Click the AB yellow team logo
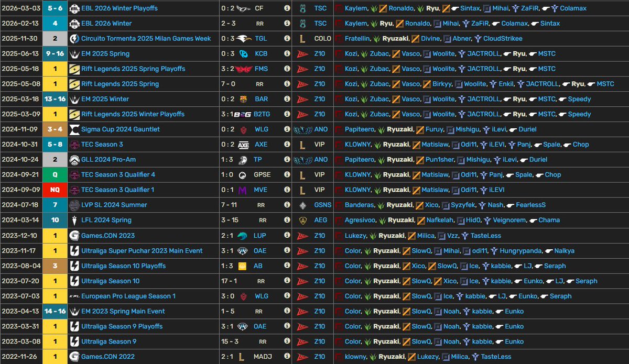Image resolution: width=629 pixels, height=364 pixels. pos(243,266)
